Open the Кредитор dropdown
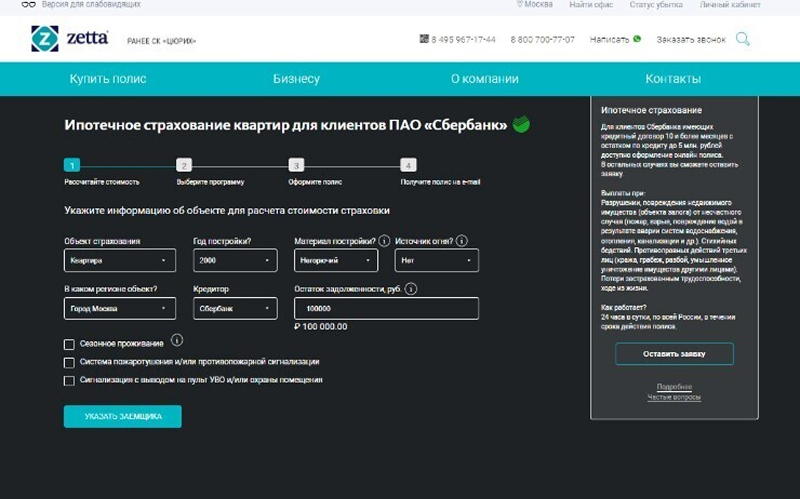The image size is (800, 499). [235, 308]
